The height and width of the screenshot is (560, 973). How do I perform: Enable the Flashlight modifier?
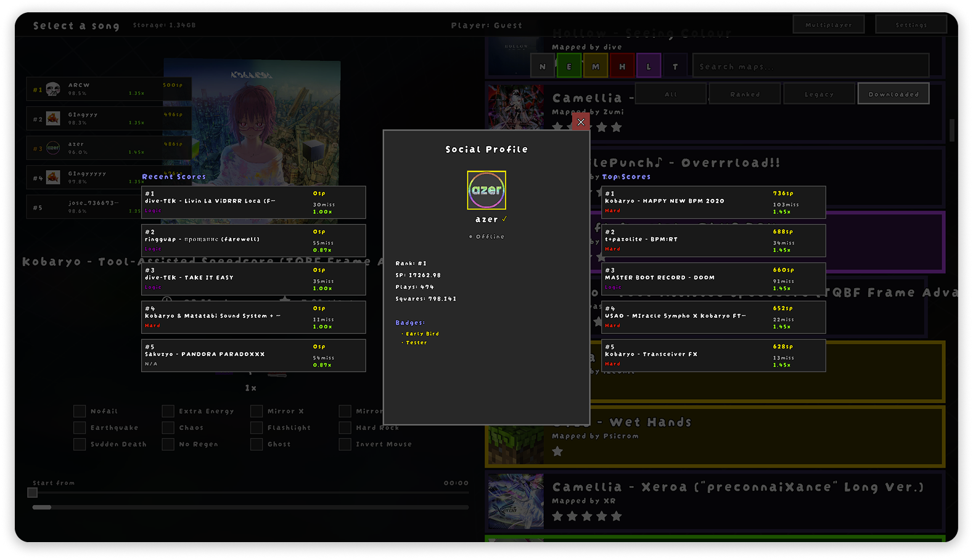257,428
